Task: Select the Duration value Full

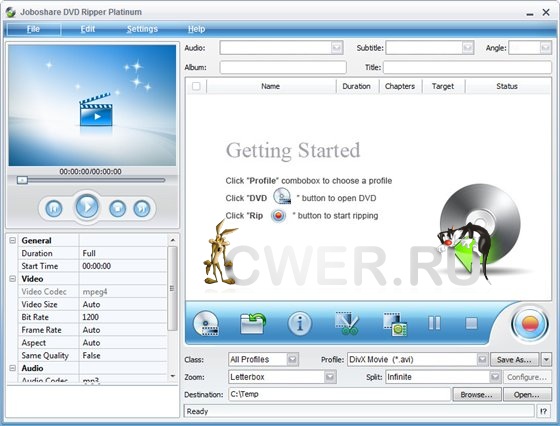Action: 123,253
